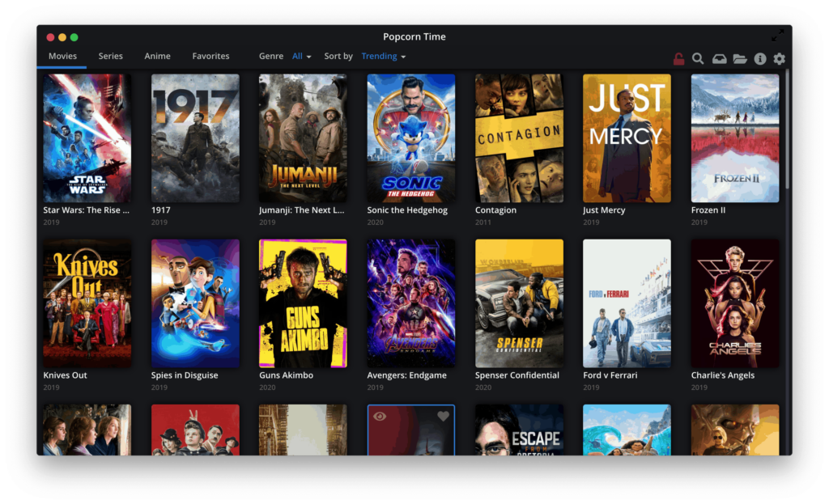Load a local torrent via folder icon
The image size is (829, 504).
[739, 58]
